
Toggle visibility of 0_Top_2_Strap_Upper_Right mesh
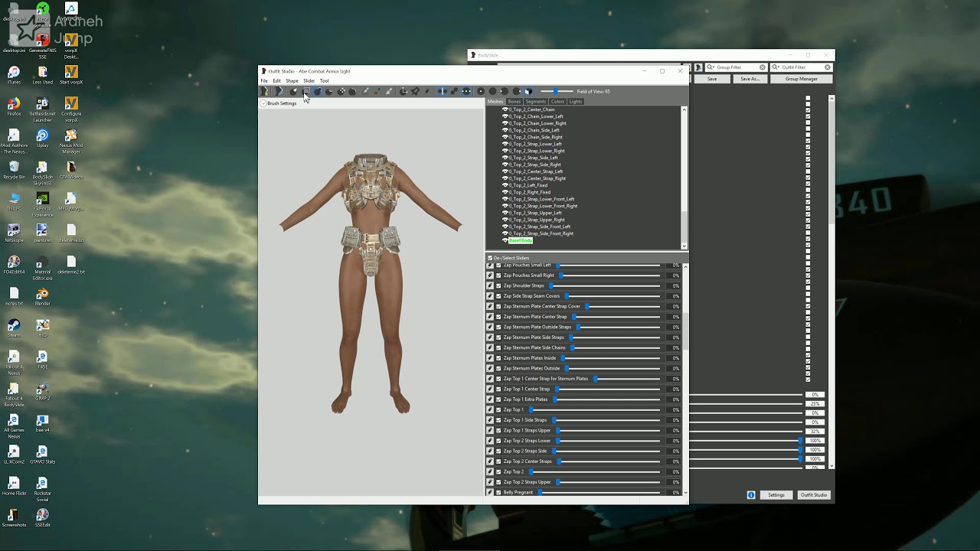click(505, 220)
